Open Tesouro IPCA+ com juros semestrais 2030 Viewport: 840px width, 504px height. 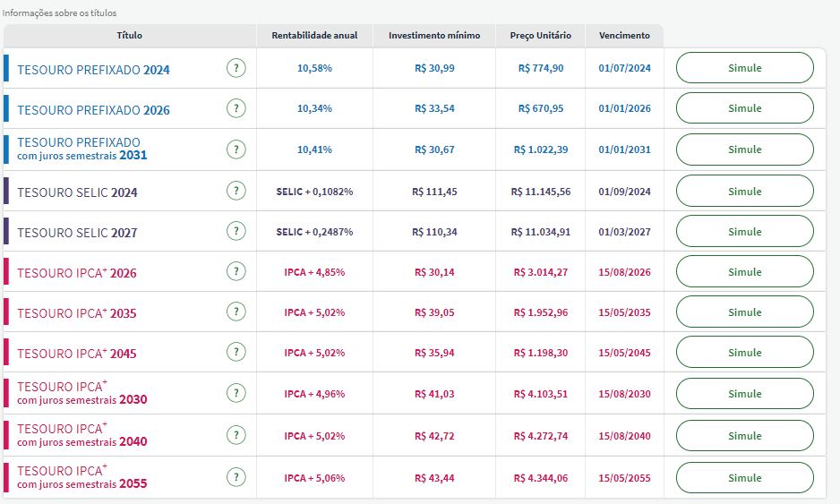tap(82, 393)
